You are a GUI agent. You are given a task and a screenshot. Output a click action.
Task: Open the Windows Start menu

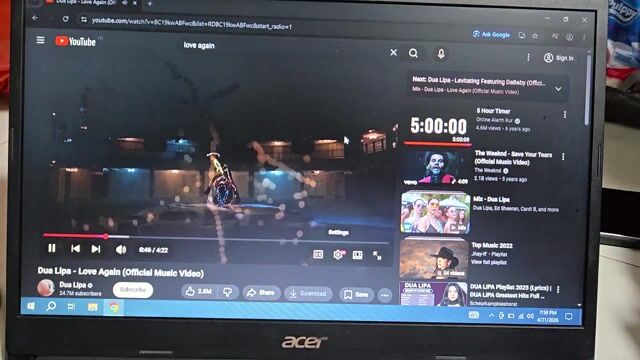(31, 306)
